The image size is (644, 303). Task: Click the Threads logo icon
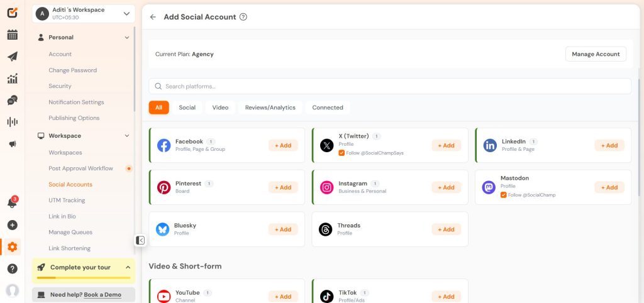tap(325, 229)
